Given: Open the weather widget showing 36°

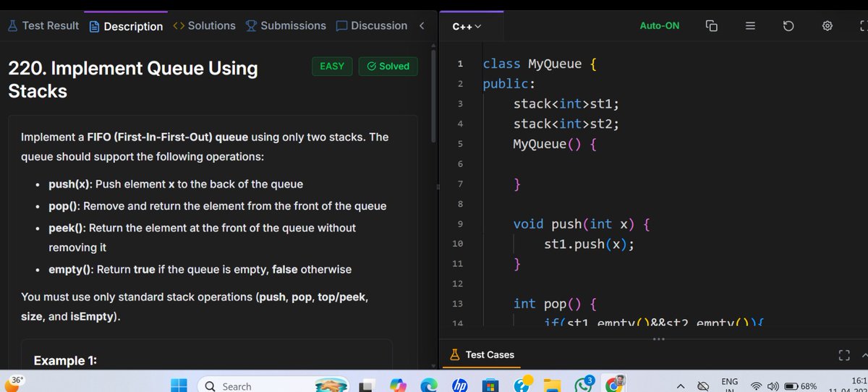Looking at the screenshot, I should coord(14,382).
